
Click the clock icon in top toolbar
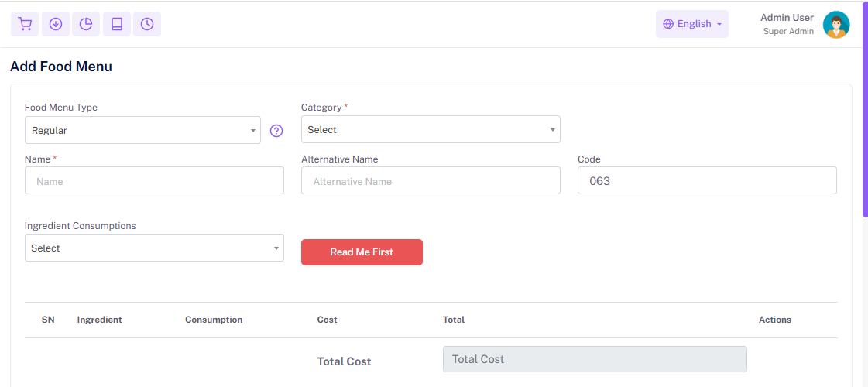pos(147,24)
